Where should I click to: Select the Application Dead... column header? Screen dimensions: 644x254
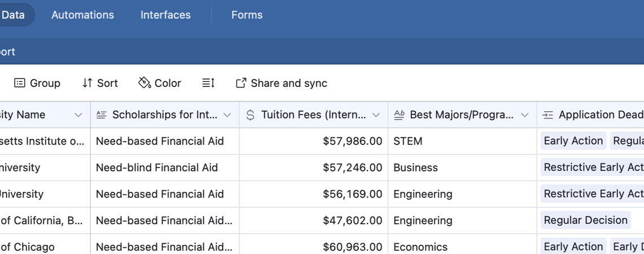[590, 115]
